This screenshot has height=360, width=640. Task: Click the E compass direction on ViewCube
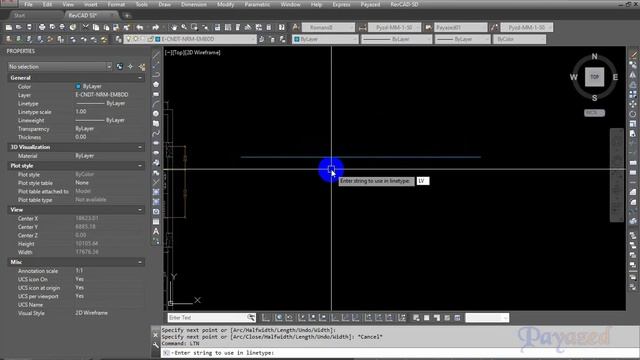click(x=615, y=77)
